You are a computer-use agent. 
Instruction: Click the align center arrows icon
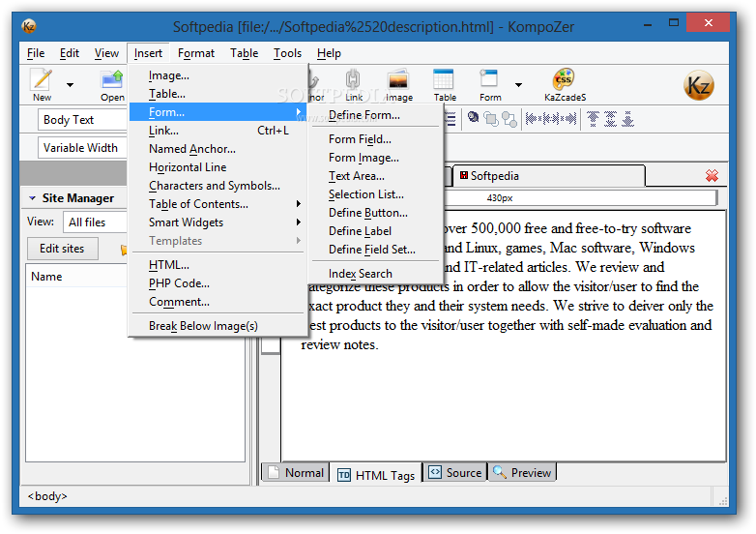[550, 118]
